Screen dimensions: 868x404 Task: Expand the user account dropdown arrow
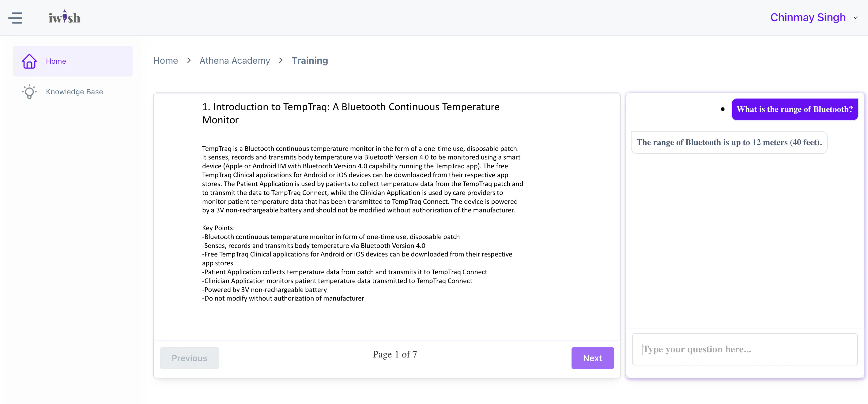click(x=855, y=17)
